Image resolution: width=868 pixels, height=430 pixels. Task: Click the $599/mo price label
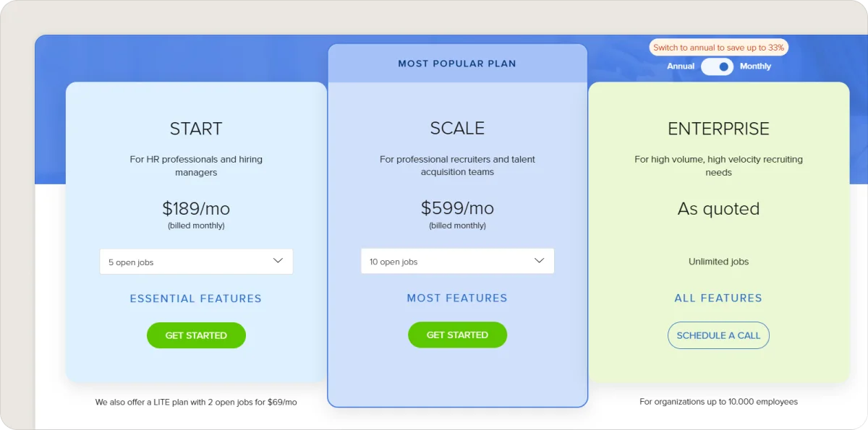coord(457,208)
